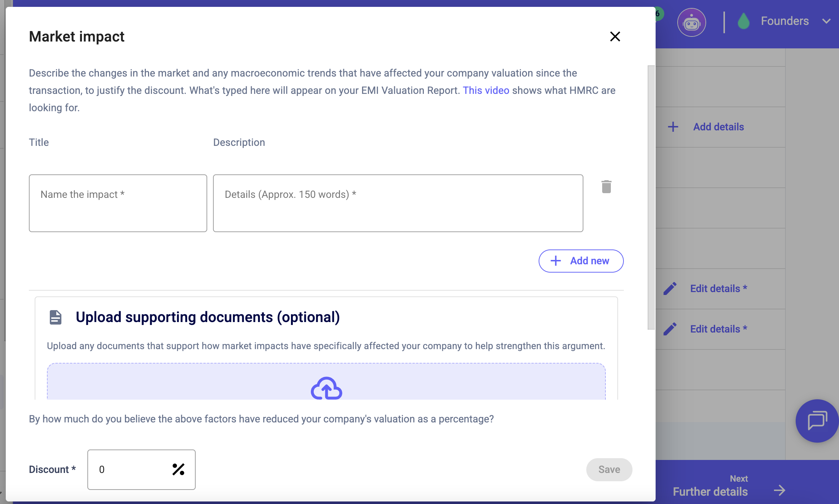The image size is (839, 504).
Task: Click the first Edit details pencil icon
Action: coord(670,288)
